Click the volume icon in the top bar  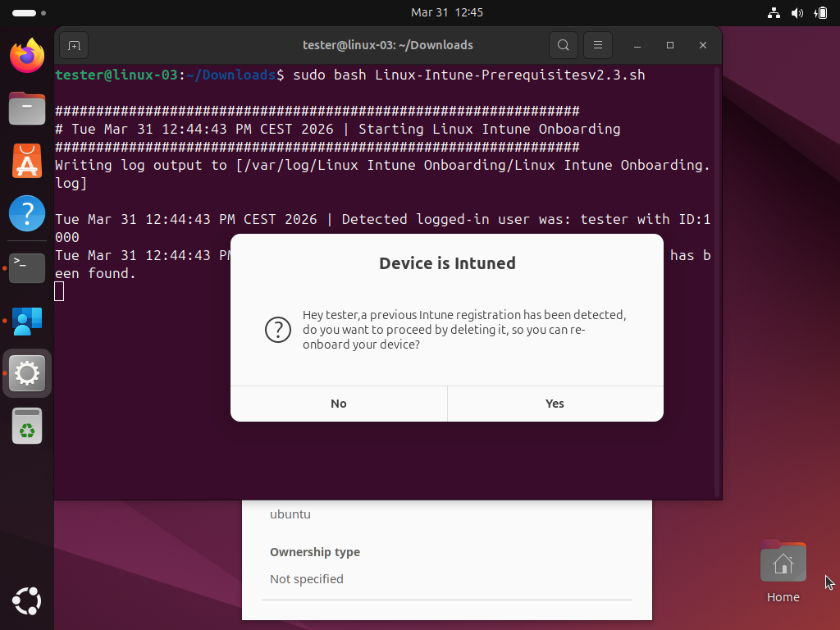(x=797, y=12)
